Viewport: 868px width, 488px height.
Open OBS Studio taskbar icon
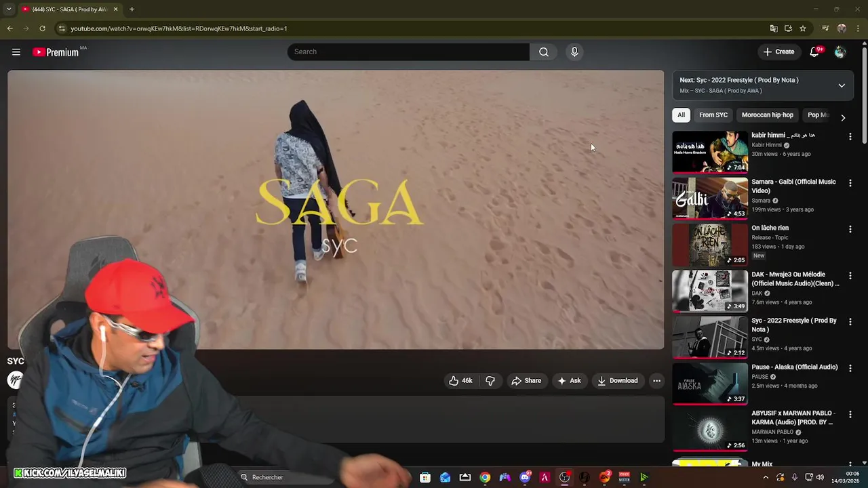tap(564, 478)
